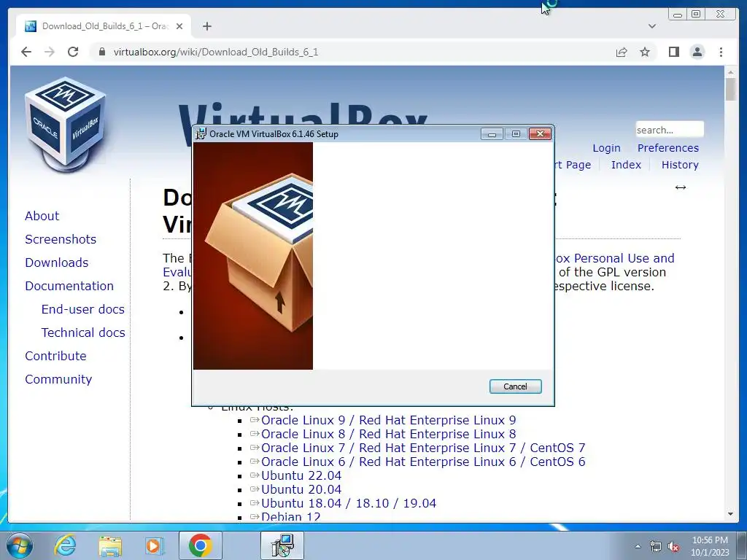747x560 pixels.
Task: Open Downloads in sidebar
Action: [x=57, y=262]
